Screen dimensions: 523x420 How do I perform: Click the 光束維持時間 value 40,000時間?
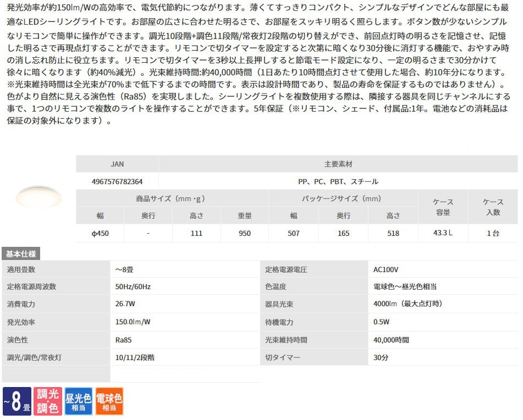[391, 340]
